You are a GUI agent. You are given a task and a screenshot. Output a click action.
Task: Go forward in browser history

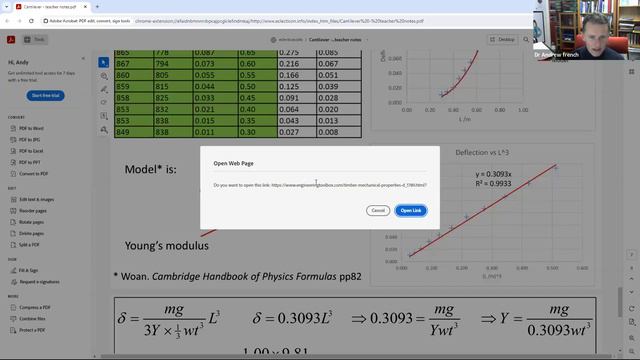(x=19, y=21)
